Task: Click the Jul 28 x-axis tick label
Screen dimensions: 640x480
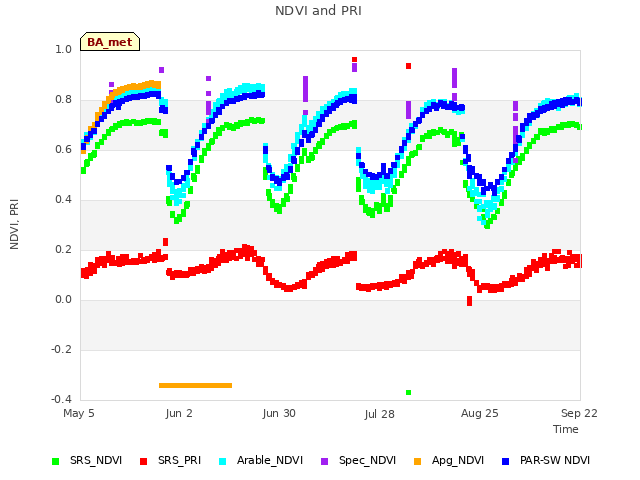Action: [379, 414]
